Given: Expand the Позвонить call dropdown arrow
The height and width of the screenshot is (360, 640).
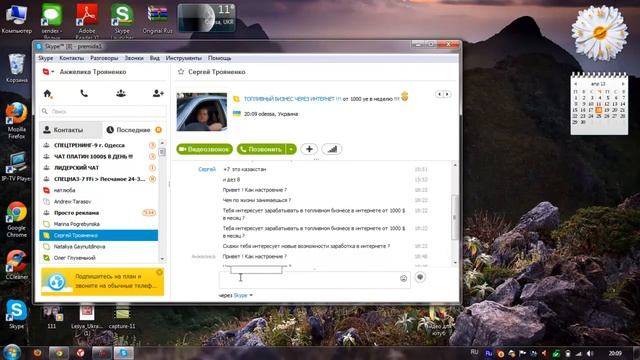Looking at the screenshot, I should coord(291,149).
